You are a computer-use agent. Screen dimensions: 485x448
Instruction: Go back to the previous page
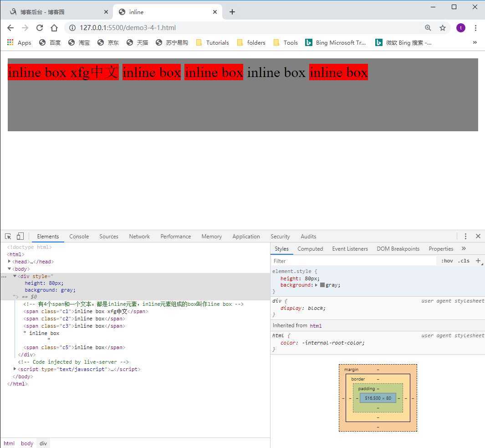10,28
